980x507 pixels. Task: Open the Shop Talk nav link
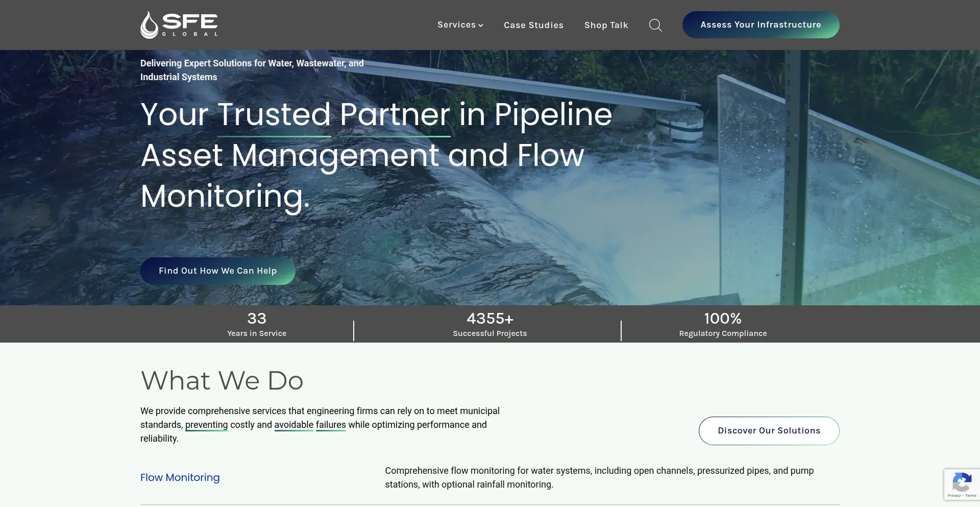(606, 25)
